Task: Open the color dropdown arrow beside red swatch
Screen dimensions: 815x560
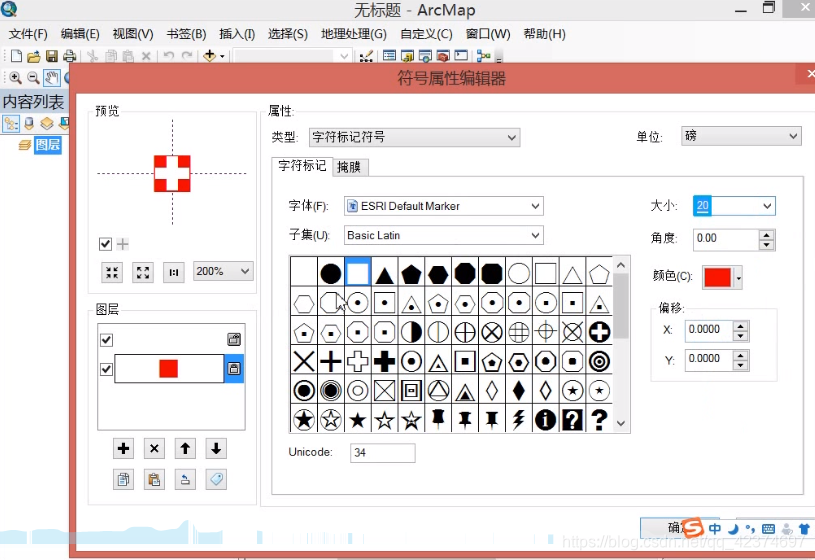Action: [739, 278]
